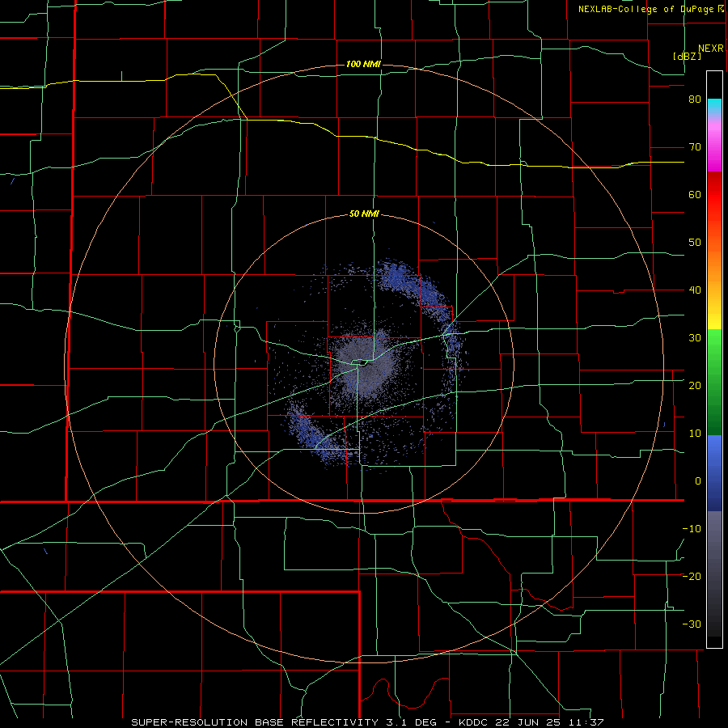This screenshot has width=728, height=728.
Task: Click the 20 value on dBZ scale
Action: [x=695, y=386]
